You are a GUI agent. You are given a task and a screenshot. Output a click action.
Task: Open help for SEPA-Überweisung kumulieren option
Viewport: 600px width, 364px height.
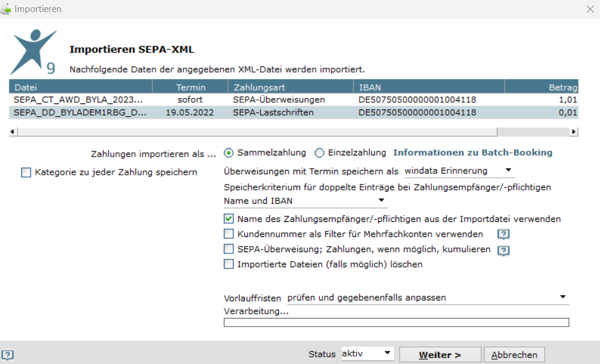click(x=503, y=250)
